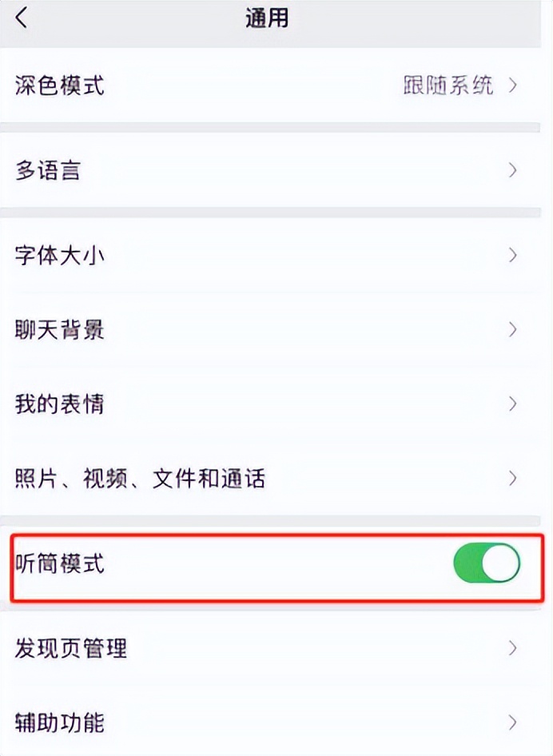Screen dimensions: 553x756
Task: Click the chevron beside 深色模式
Action: [x=513, y=86]
